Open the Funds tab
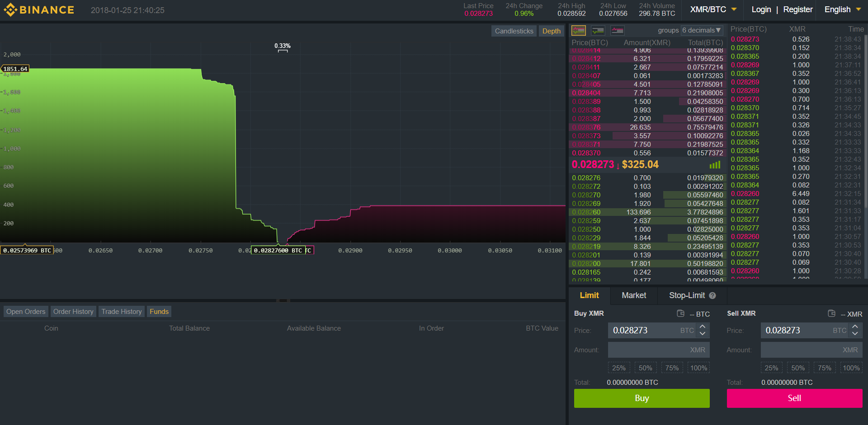 point(159,312)
